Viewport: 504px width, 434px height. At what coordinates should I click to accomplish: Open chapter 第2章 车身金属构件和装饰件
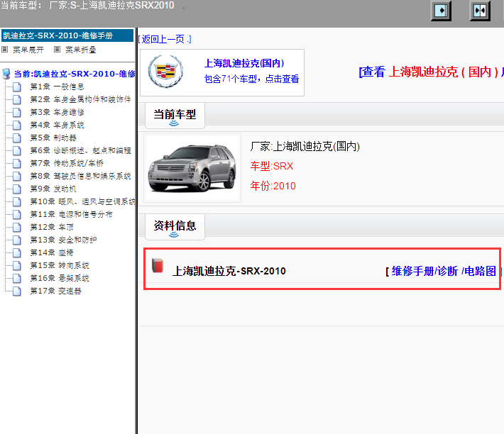pyautogui.click(x=81, y=99)
